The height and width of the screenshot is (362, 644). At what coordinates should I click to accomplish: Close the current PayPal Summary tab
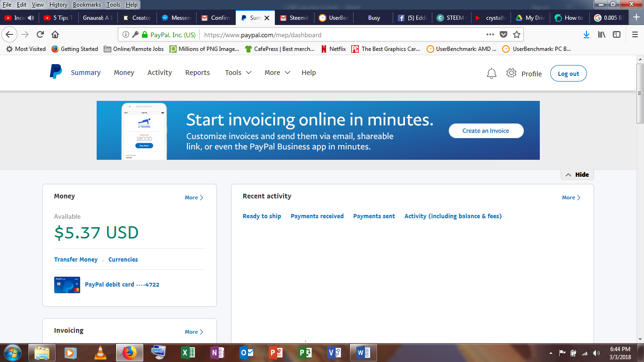click(267, 18)
